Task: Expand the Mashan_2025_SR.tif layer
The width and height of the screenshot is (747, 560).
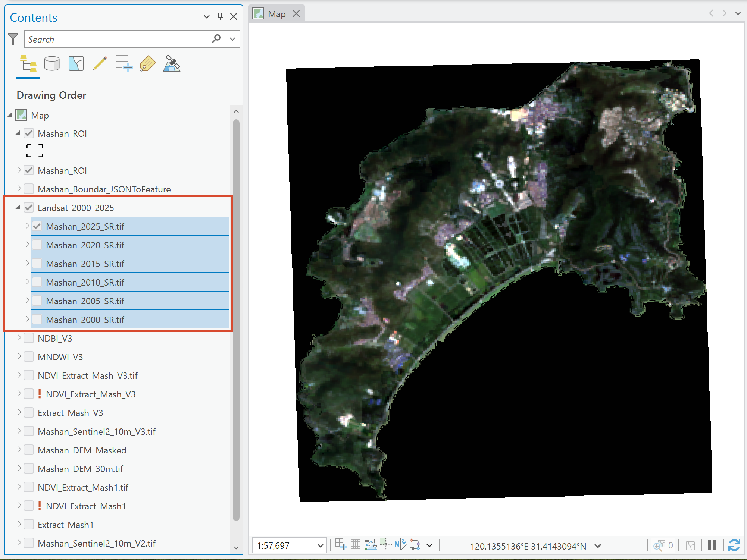Action: (x=27, y=226)
